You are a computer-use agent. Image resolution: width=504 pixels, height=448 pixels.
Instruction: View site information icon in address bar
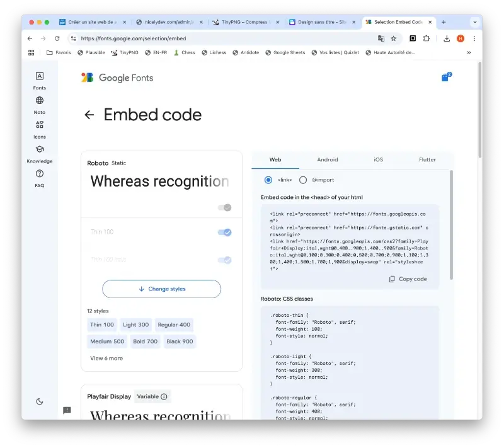[x=74, y=38]
